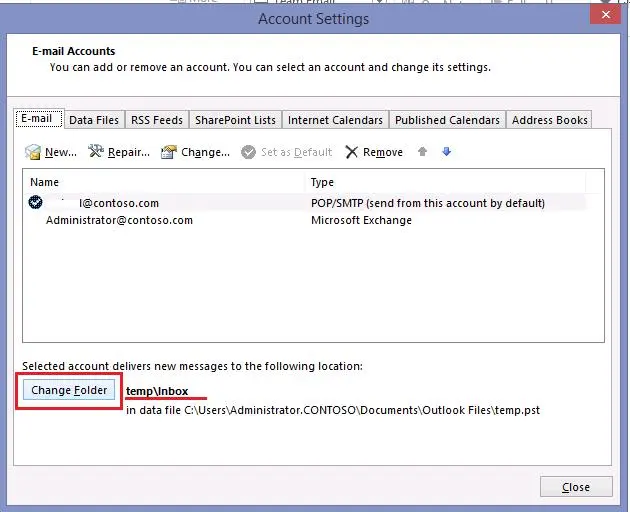Image resolution: width=630 pixels, height=512 pixels.
Task: Click the Close button
Action: coord(576,487)
